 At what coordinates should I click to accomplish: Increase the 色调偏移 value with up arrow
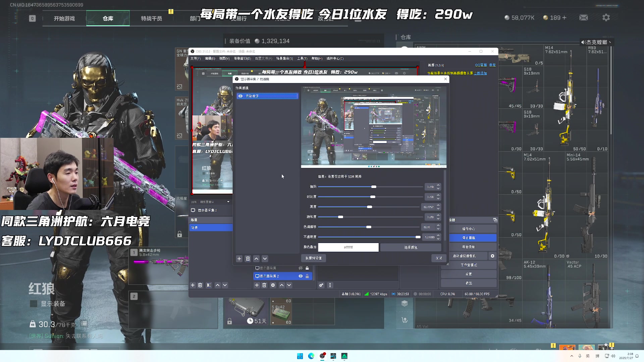438,226
